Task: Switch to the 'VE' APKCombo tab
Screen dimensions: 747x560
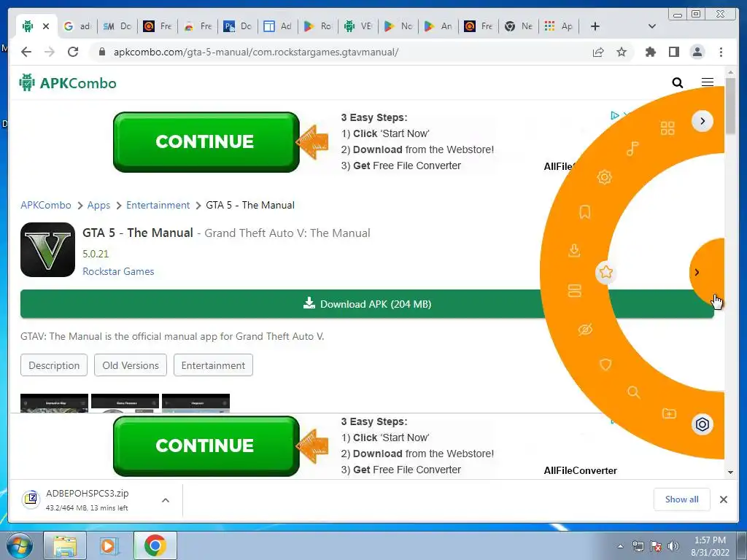Action: 358,26
